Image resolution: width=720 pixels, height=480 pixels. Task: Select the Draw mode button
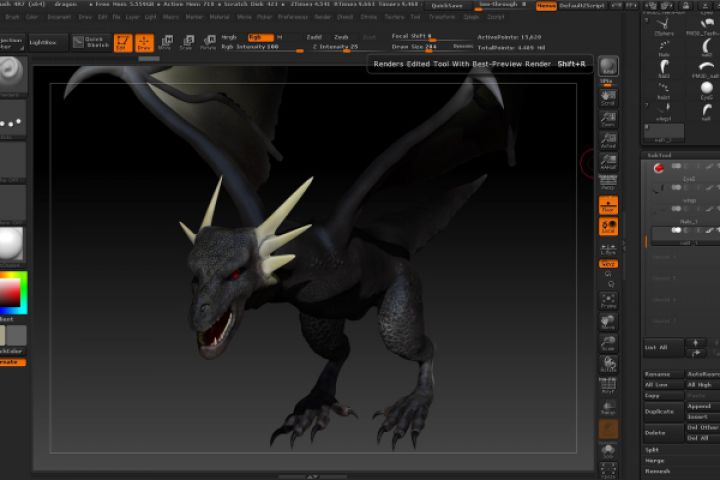pyautogui.click(x=144, y=42)
